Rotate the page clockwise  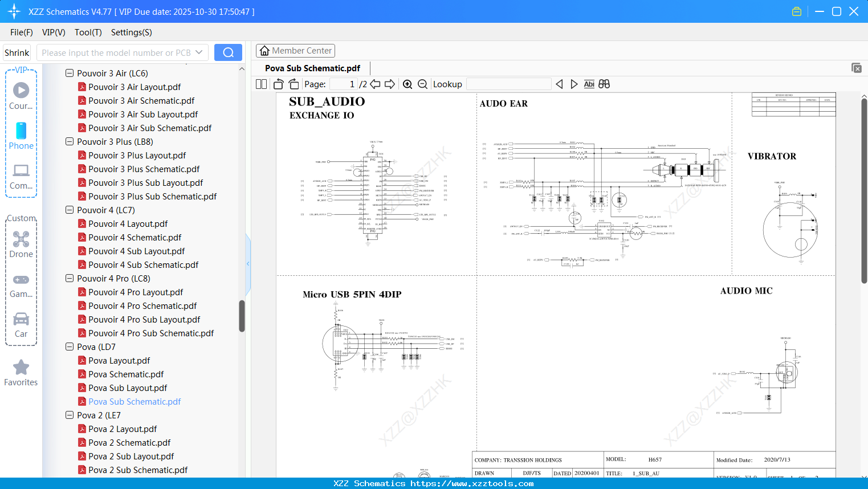[293, 84]
